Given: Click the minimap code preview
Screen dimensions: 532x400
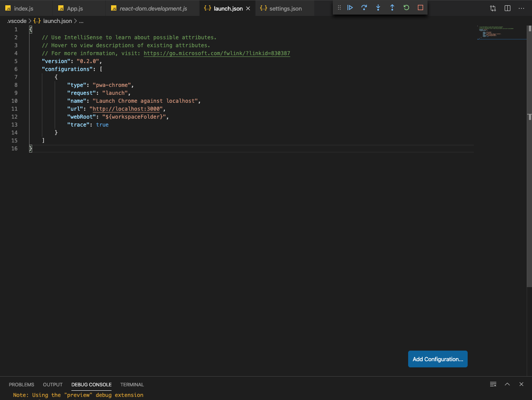Looking at the screenshot, I should coord(501,32).
